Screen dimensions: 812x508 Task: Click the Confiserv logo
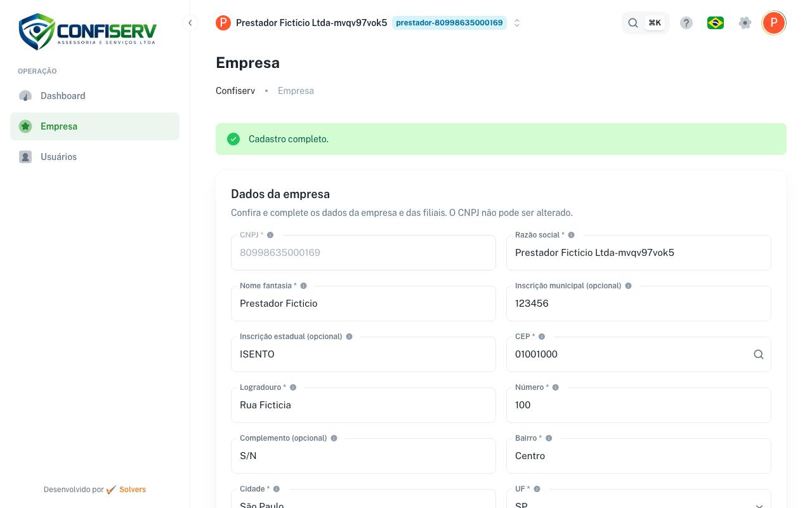point(88,32)
